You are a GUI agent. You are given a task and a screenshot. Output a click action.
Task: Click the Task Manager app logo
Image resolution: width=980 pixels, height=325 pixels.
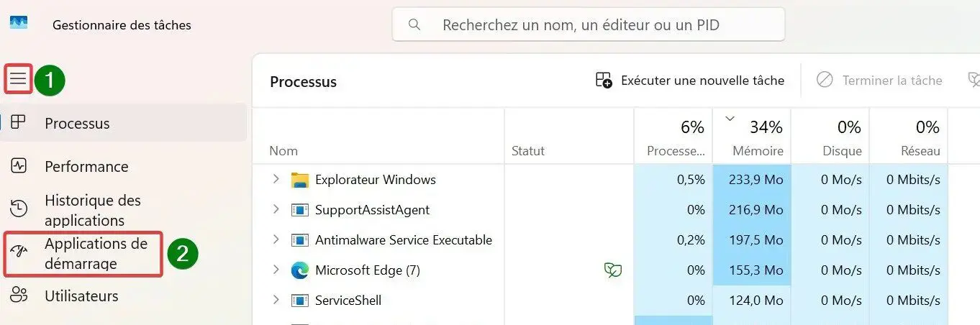19,22
